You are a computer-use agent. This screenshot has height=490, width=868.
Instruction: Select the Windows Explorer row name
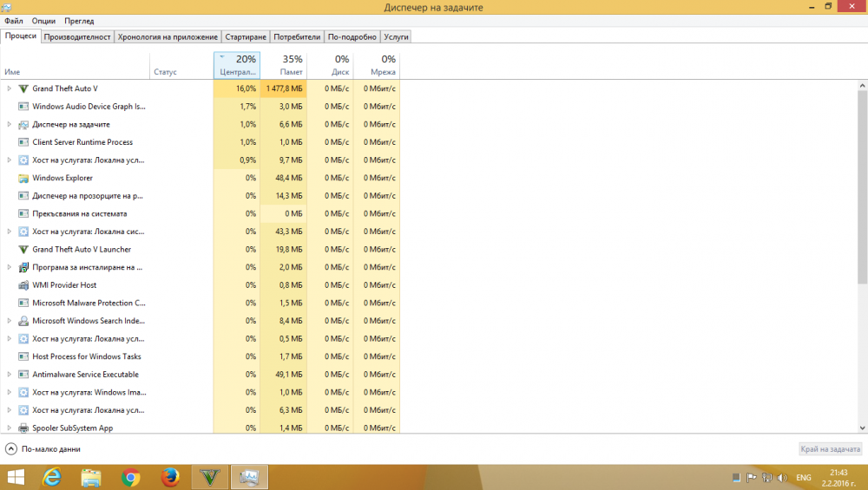point(62,178)
